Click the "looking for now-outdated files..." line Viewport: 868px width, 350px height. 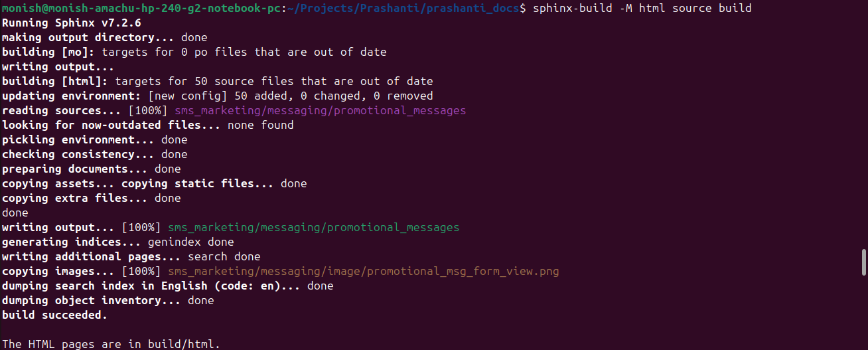pyautogui.click(x=147, y=125)
